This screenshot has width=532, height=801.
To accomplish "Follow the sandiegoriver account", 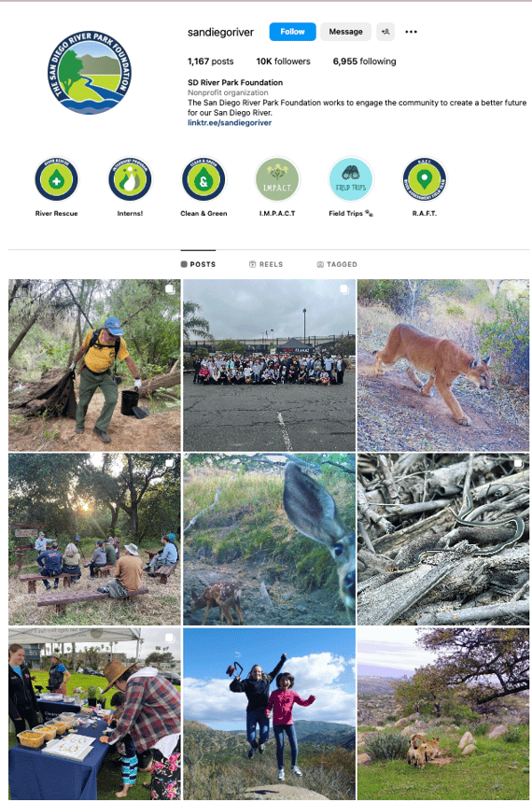I will click(x=292, y=32).
